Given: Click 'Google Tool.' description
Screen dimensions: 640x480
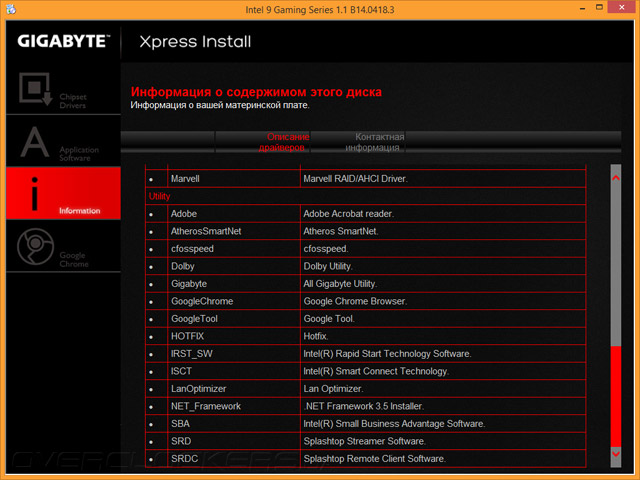Looking at the screenshot, I should click(329, 319).
